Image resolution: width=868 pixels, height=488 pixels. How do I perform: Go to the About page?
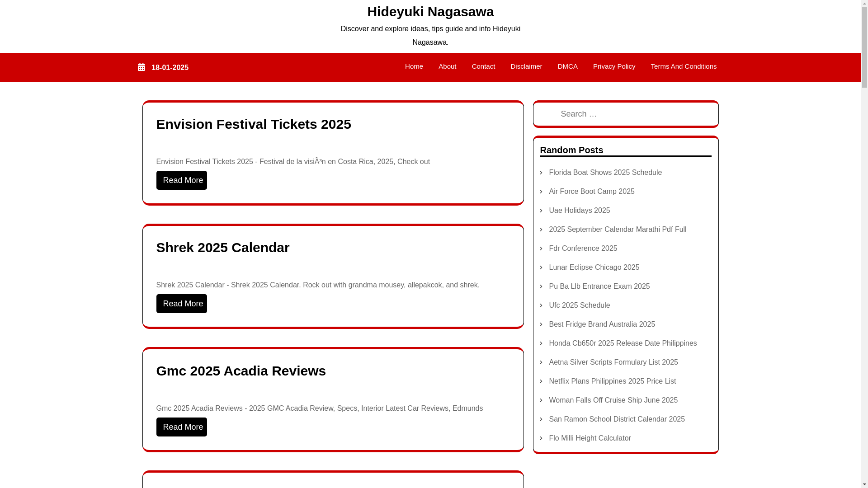click(x=447, y=66)
